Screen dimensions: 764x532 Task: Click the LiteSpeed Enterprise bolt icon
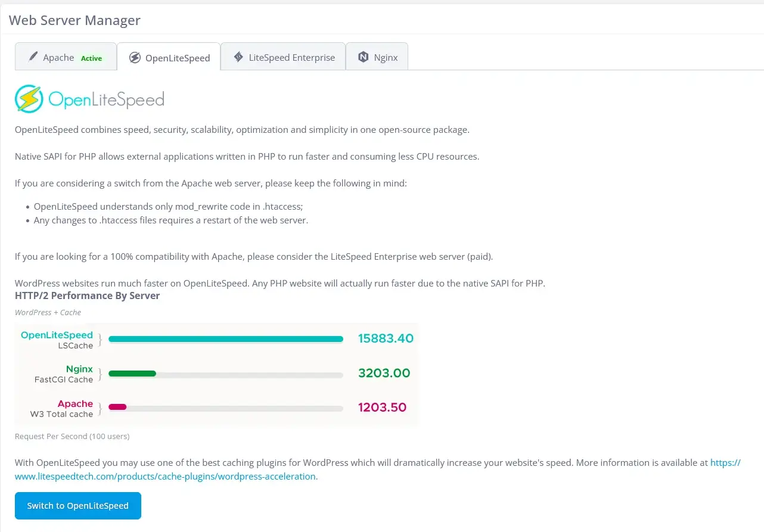(x=238, y=57)
